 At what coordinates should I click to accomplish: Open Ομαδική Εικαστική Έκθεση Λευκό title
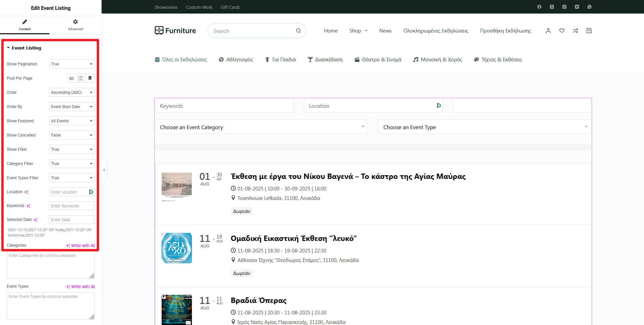click(294, 239)
